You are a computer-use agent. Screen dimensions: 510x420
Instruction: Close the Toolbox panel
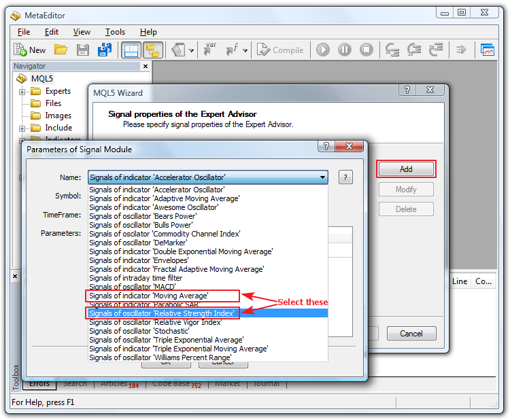tap(15, 277)
